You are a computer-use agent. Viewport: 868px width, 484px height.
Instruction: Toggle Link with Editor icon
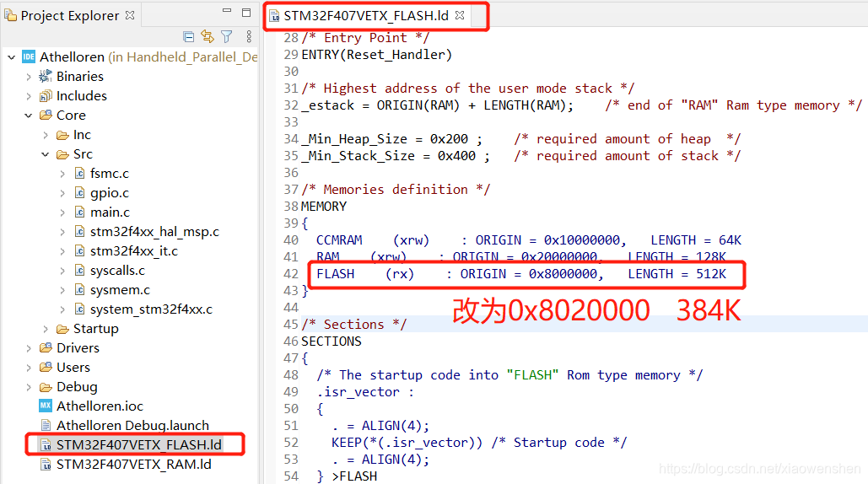click(x=207, y=36)
